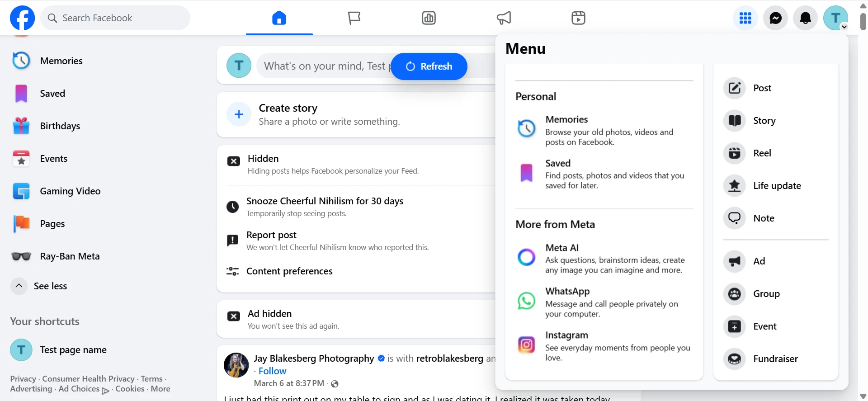The height and width of the screenshot is (401, 868).
Task: Expand the More footer link
Action: [x=160, y=389]
